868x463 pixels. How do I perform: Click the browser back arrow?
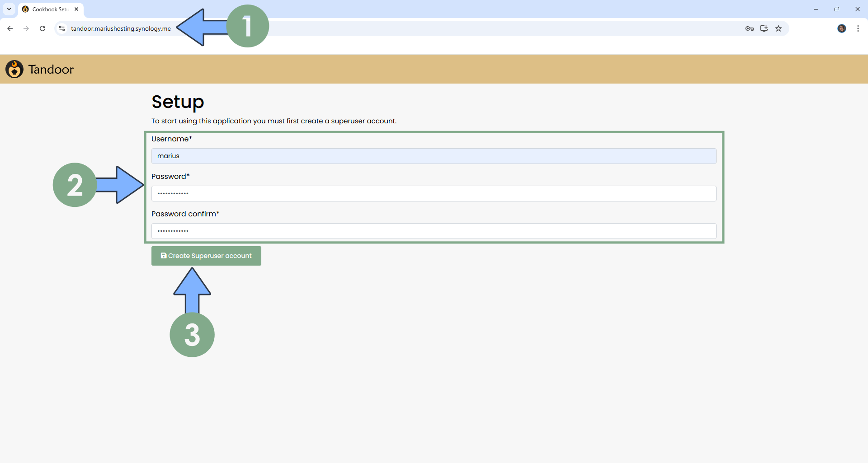[x=10, y=28]
